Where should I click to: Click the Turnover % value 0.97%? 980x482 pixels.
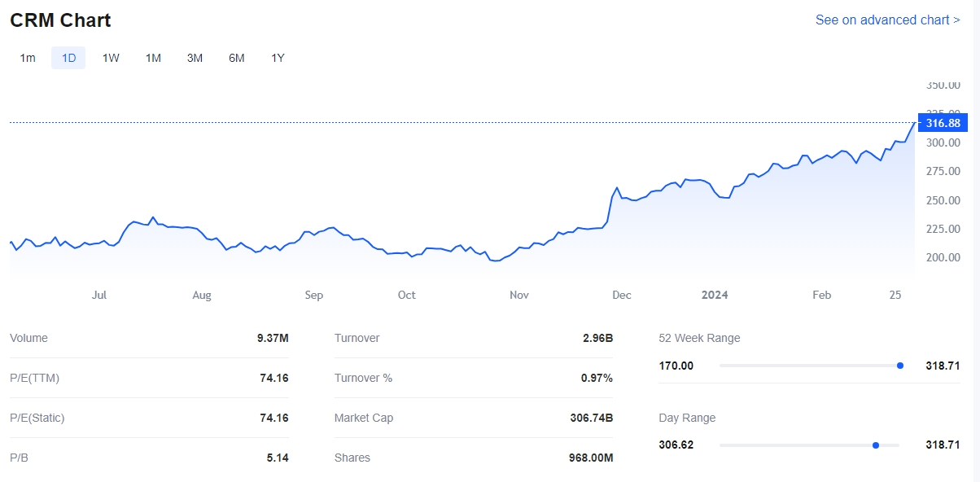coord(596,378)
